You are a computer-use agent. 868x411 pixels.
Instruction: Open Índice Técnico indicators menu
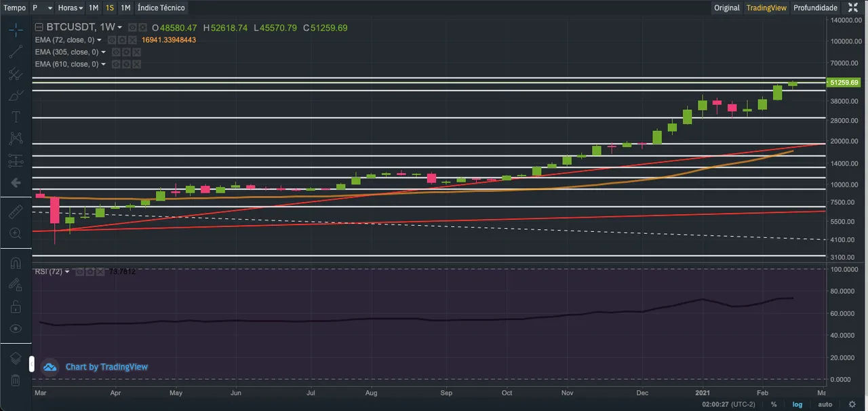click(x=161, y=8)
